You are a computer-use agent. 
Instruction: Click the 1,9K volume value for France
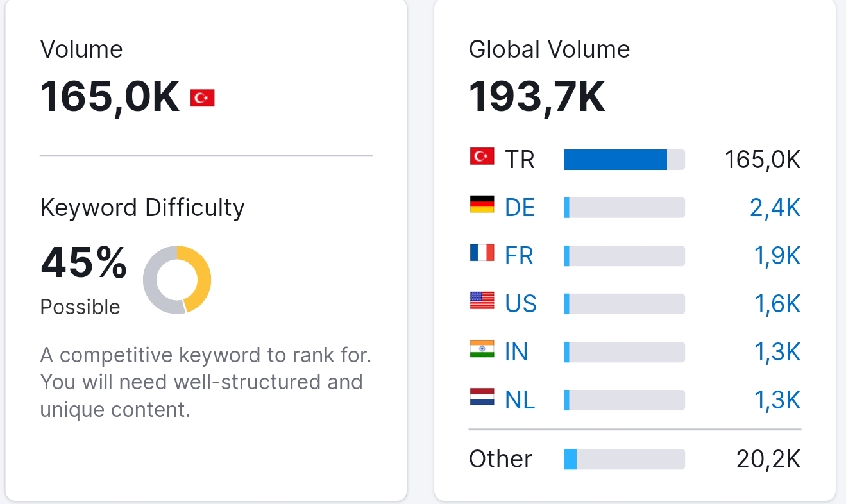777,256
